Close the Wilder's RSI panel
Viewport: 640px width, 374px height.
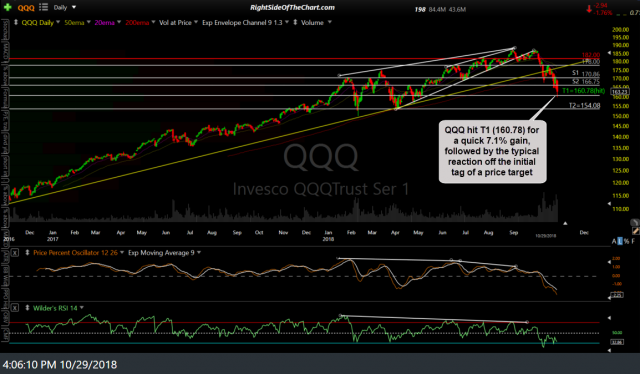point(15,308)
